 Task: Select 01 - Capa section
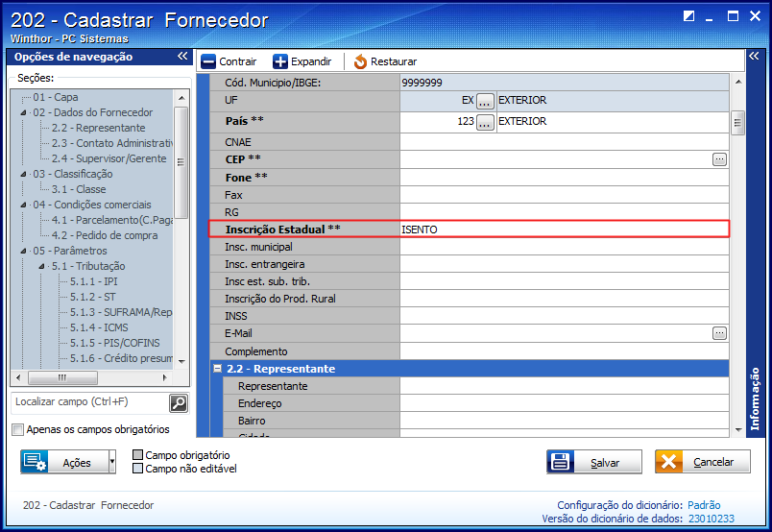coord(55,97)
